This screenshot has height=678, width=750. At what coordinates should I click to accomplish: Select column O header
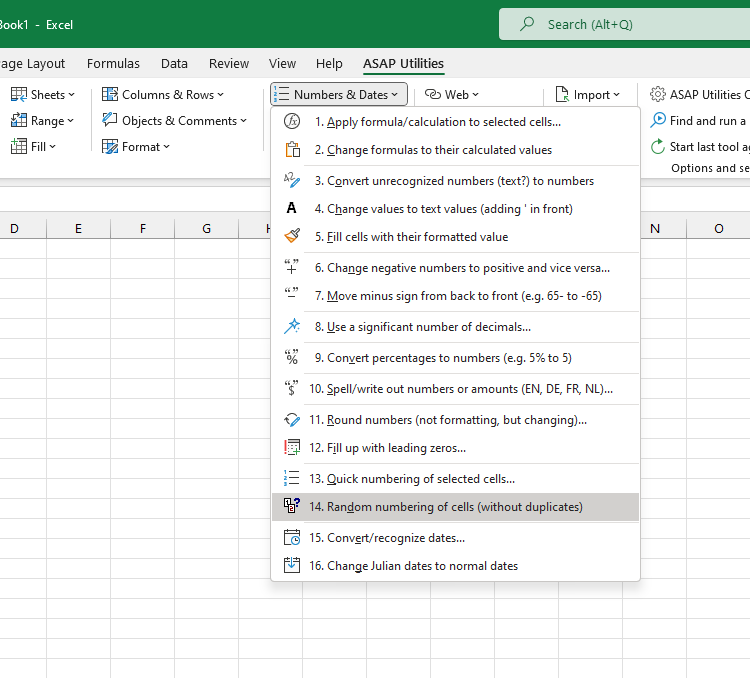718,228
